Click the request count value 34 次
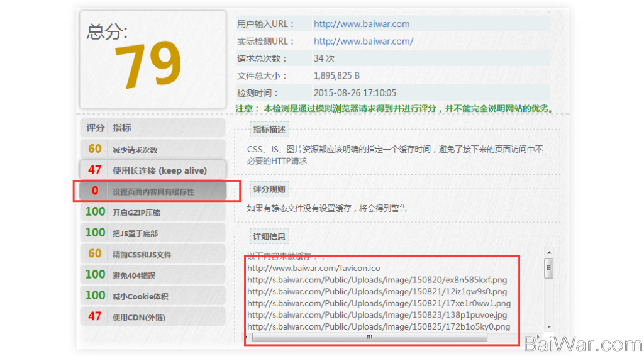Image resolution: width=644 pixels, height=356 pixels. coord(324,58)
